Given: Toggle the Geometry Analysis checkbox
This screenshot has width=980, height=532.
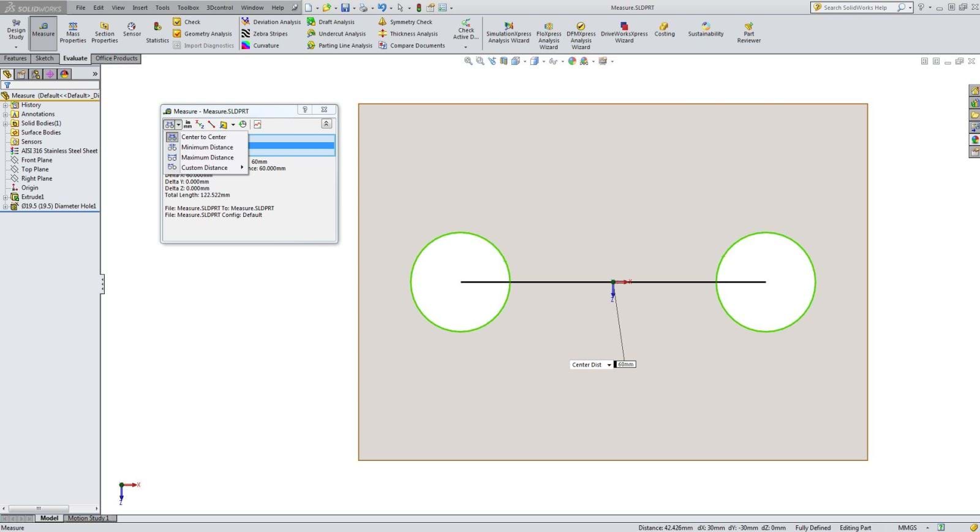Looking at the screenshot, I should pos(177,34).
